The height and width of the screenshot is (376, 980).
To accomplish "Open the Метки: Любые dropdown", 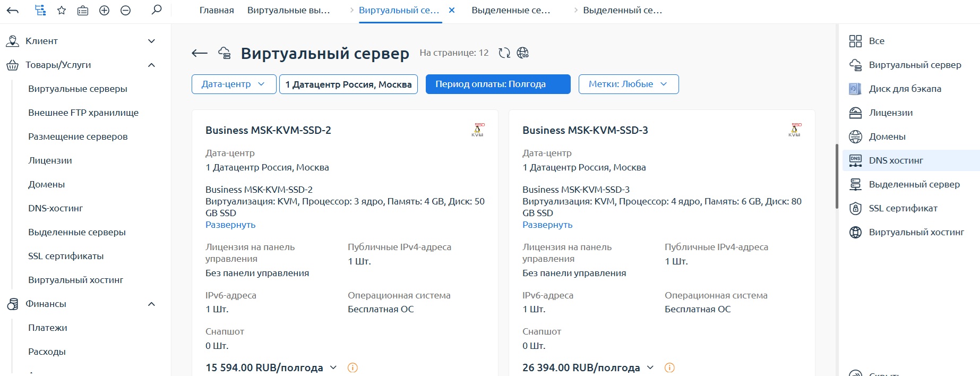I will tap(628, 84).
